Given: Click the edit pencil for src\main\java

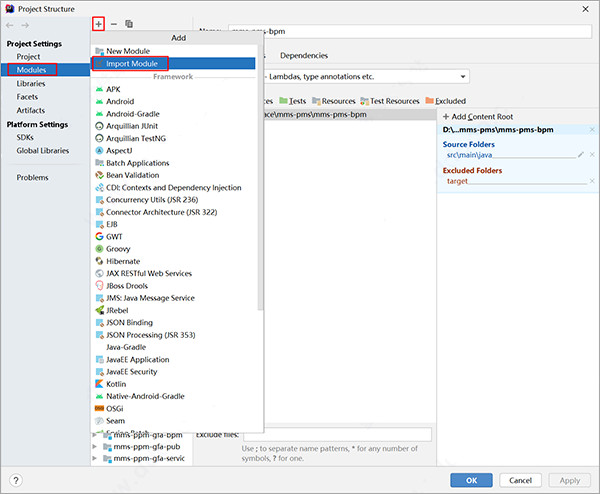Looking at the screenshot, I should (x=581, y=155).
